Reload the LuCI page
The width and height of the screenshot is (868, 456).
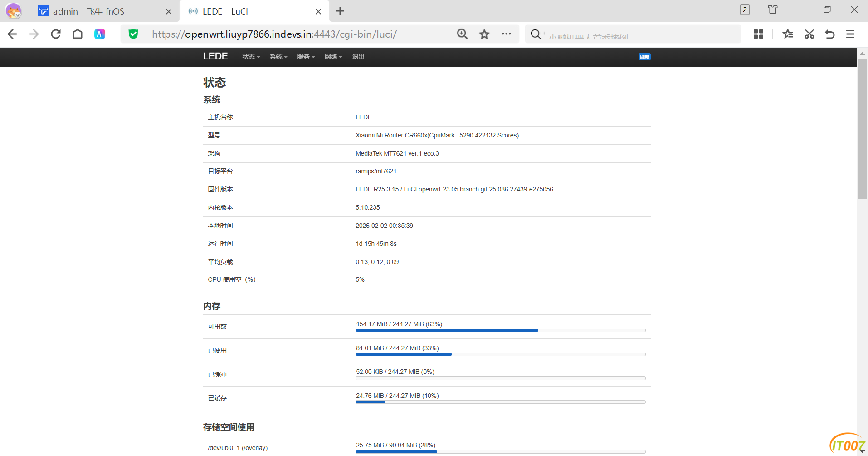56,34
